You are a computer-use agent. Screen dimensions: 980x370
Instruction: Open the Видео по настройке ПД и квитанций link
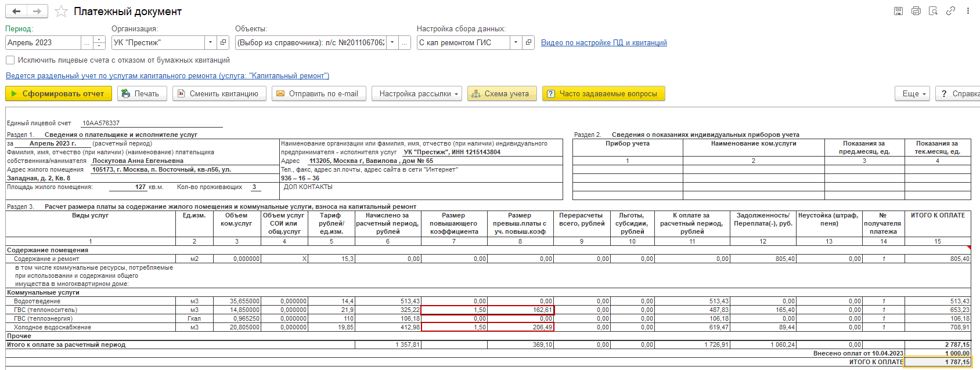pyautogui.click(x=604, y=42)
